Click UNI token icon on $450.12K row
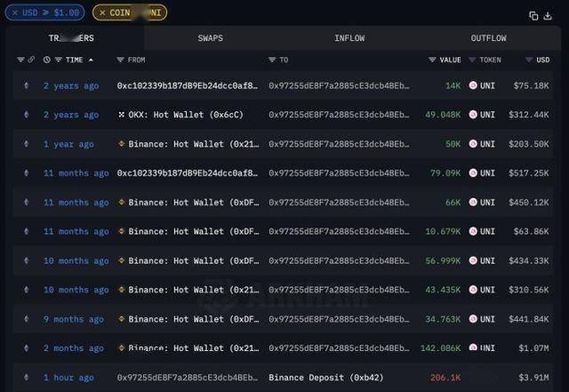Image resolution: width=569 pixels, height=392 pixels. click(x=473, y=202)
